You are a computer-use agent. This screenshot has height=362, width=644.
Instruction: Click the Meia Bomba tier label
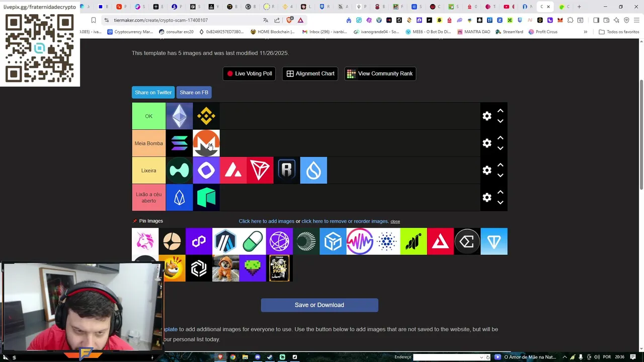point(149,143)
